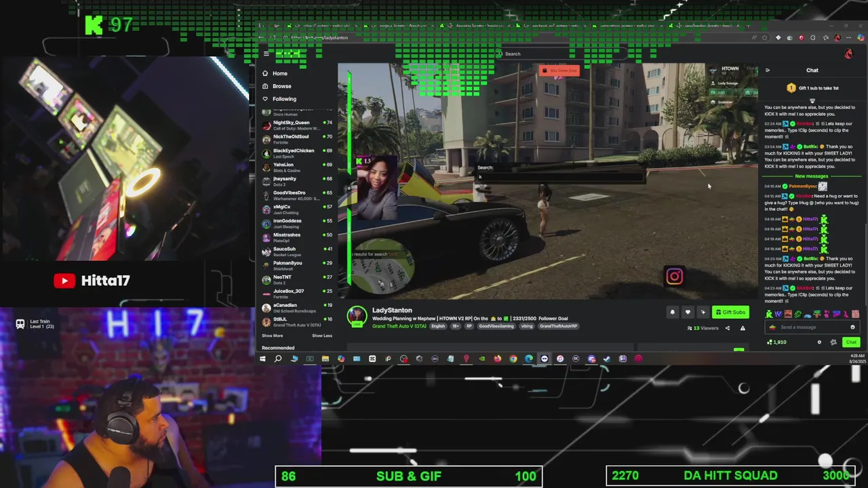The width and height of the screenshot is (868, 488).
Task: Click the green Chat send button
Action: pos(851,342)
